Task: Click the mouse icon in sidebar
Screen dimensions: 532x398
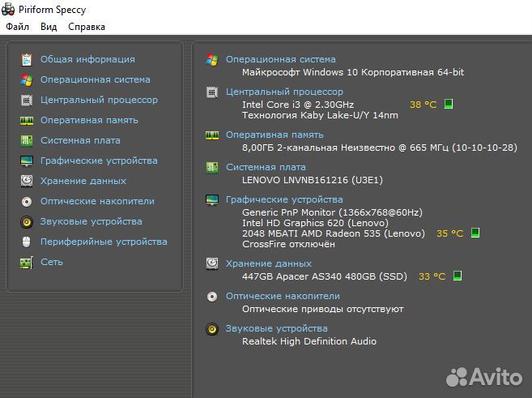Action: click(x=27, y=242)
